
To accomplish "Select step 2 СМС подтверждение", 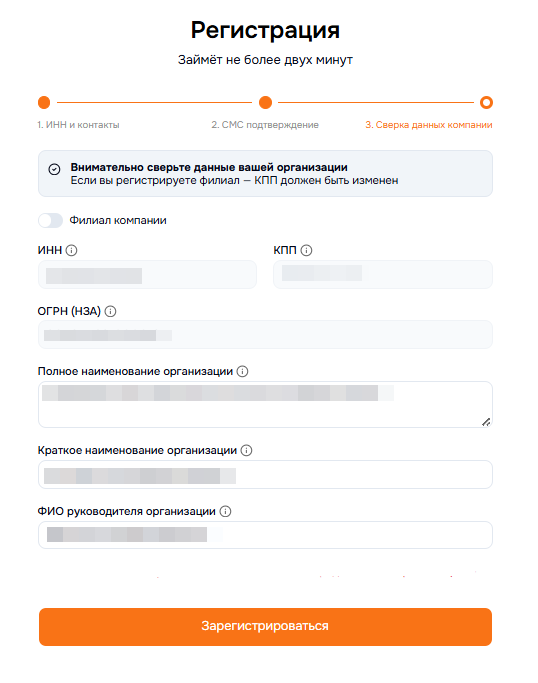I will pyautogui.click(x=265, y=125).
